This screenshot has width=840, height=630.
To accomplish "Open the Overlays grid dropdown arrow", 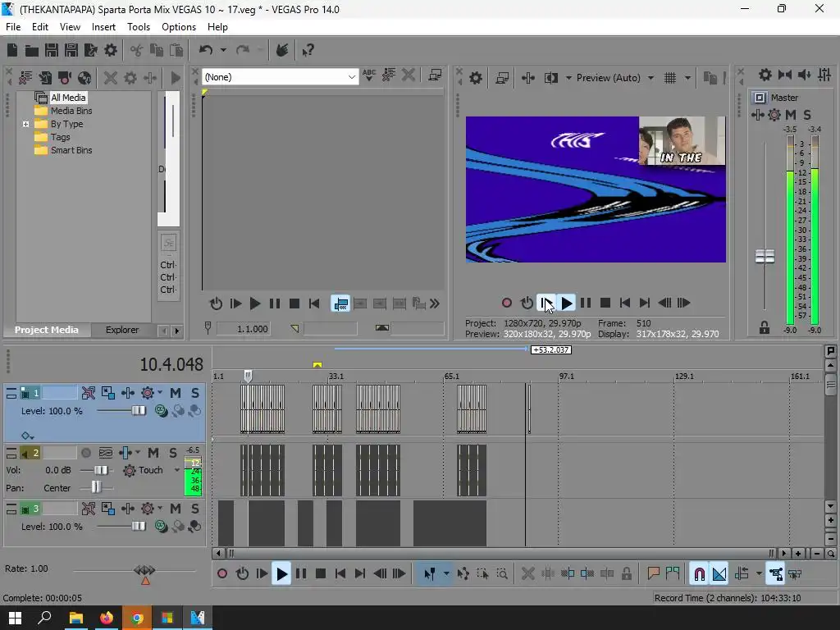I will [x=688, y=78].
